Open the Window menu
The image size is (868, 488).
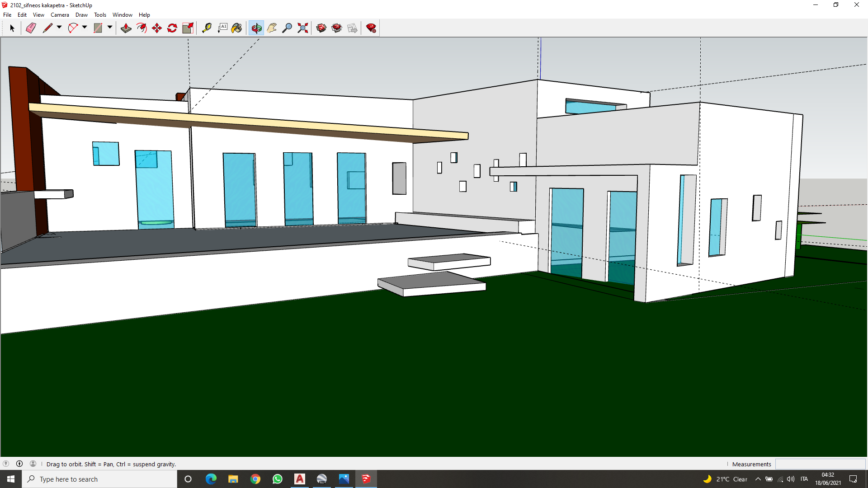tap(122, 15)
